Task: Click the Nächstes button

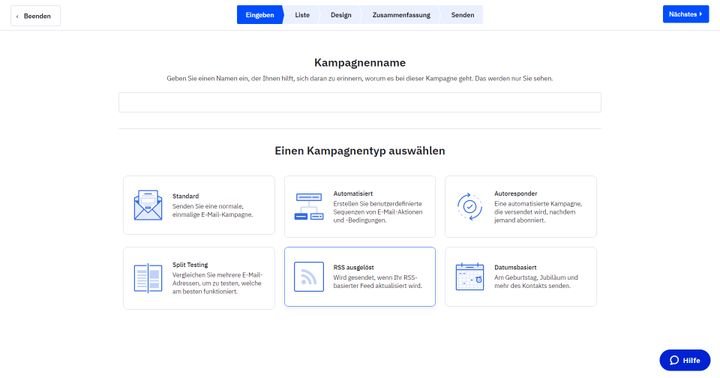Action: (686, 14)
